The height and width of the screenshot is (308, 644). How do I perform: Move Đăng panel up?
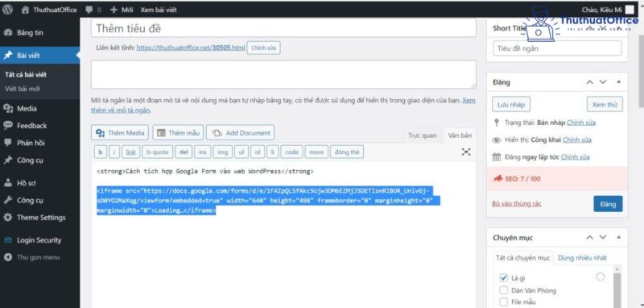coord(590,82)
